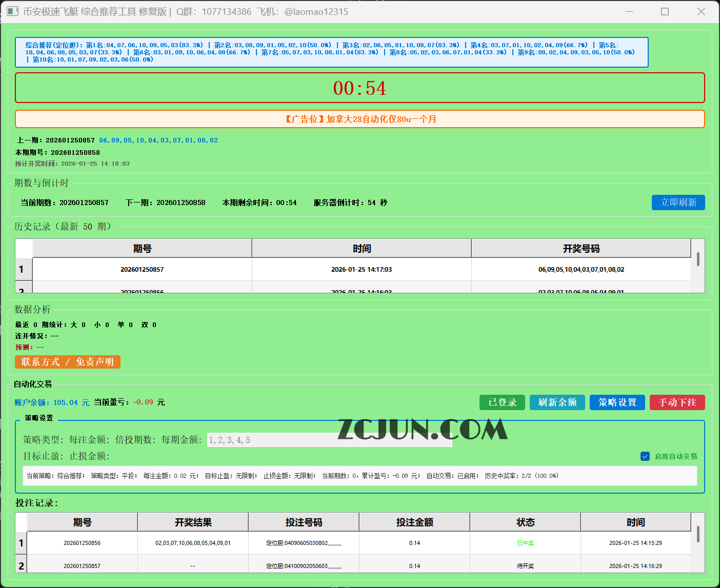
Task: Click the 加拿大28自动化 advertisement banner
Action: (x=360, y=119)
